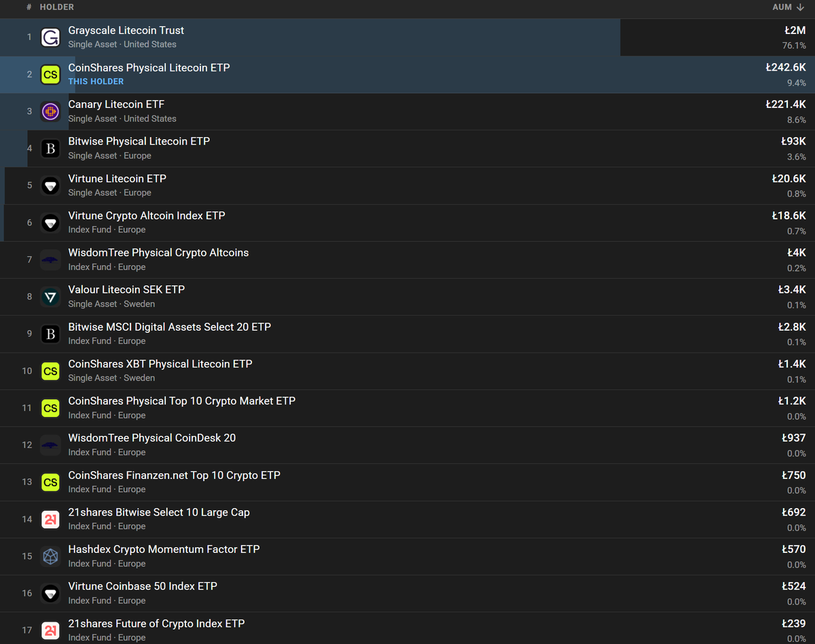Open Virtune Litecoin ETP name
Image resolution: width=815 pixels, height=644 pixels.
(117, 179)
